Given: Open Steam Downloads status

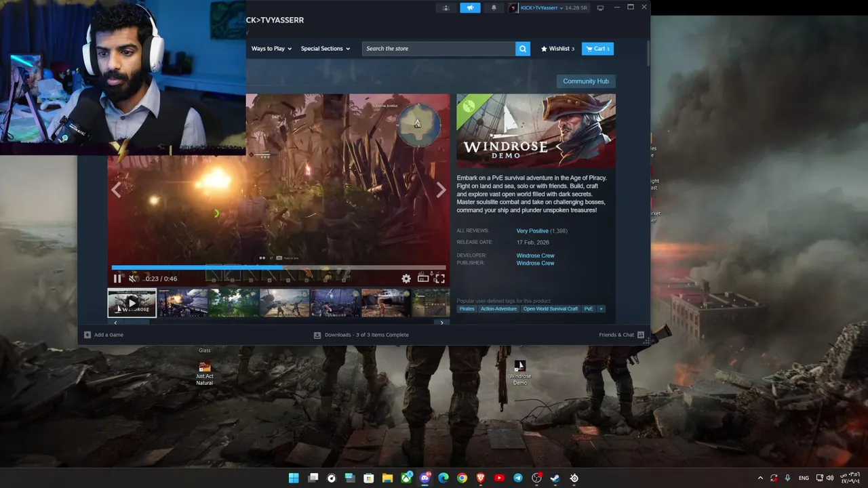Looking at the screenshot, I should [361, 335].
